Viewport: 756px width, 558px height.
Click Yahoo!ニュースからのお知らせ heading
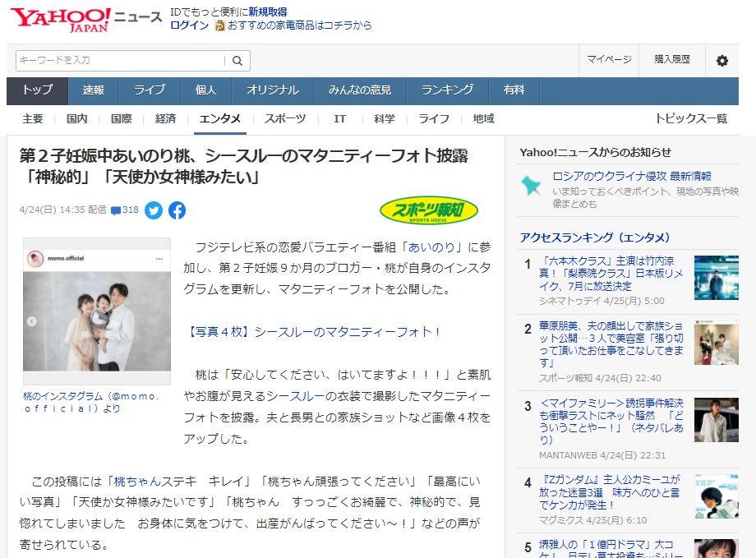pos(595,152)
